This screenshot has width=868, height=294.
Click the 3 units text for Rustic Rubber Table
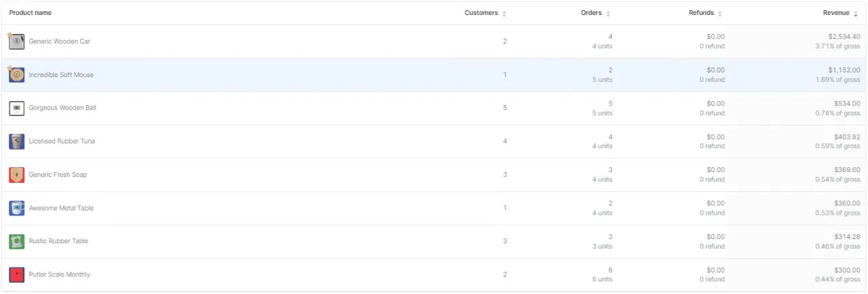pos(602,246)
